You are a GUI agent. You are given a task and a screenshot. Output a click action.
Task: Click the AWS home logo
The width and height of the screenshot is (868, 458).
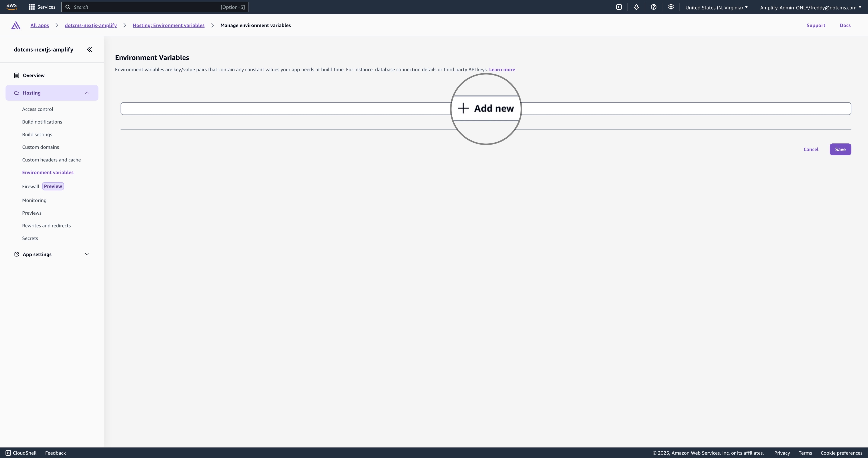point(11,7)
